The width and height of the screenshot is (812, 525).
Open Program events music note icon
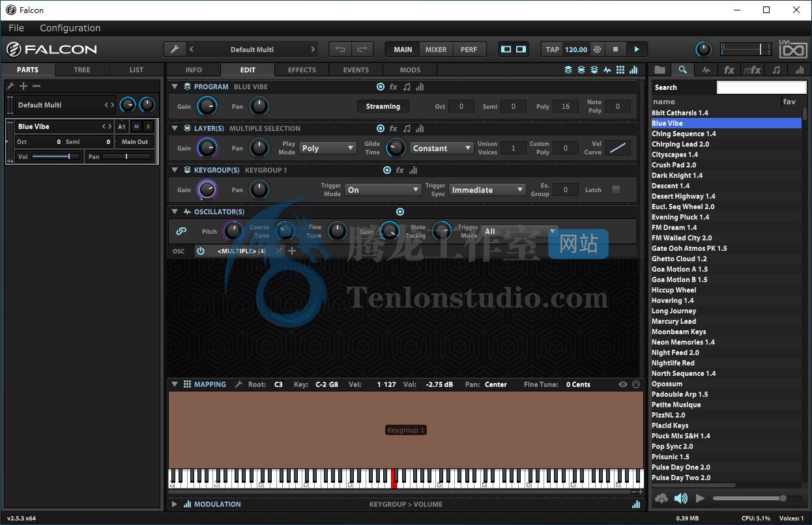(407, 87)
